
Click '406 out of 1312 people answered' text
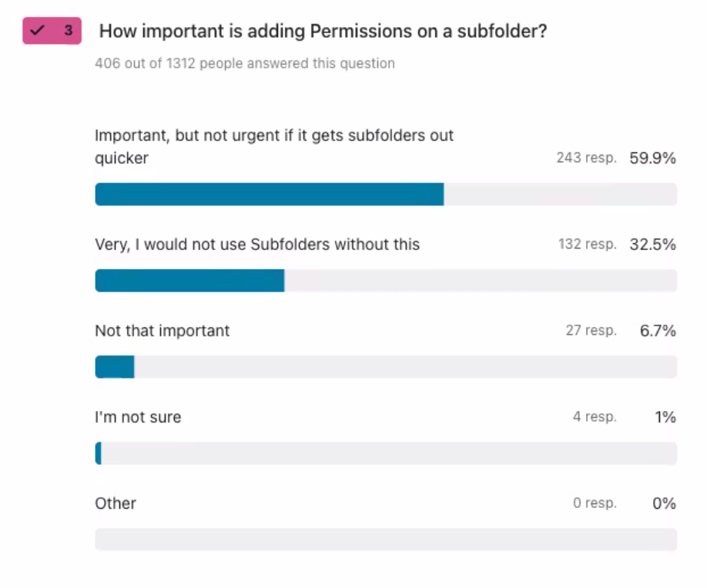[245, 63]
